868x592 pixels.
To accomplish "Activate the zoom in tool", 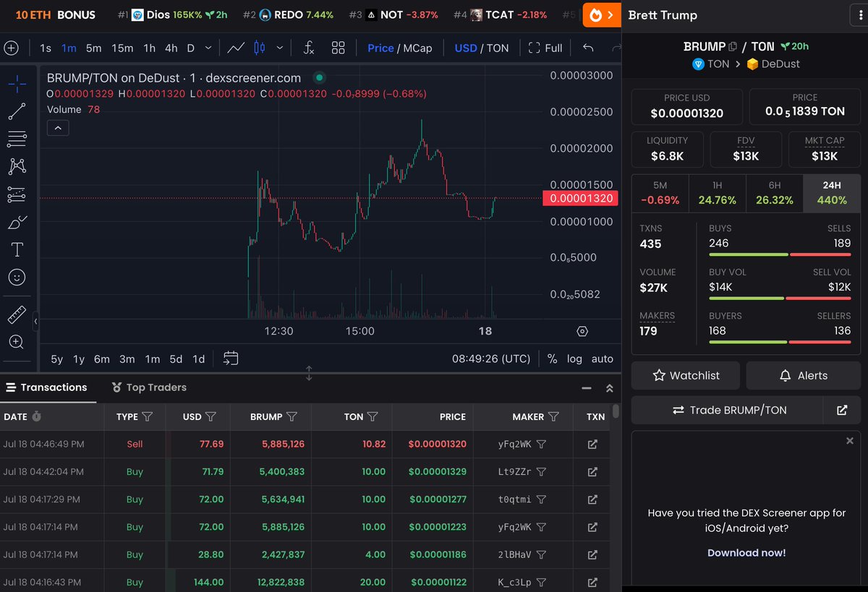I will (x=17, y=342).
